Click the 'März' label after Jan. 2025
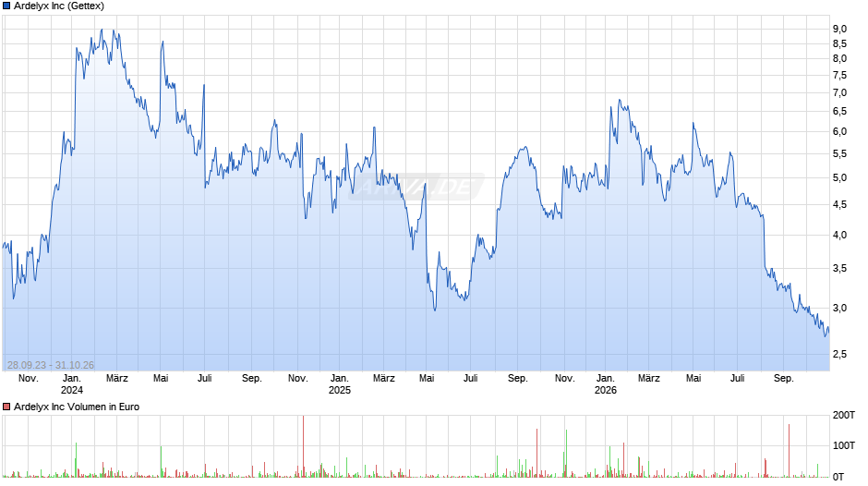The image size is (868, 486). click(x=383, y=379)
